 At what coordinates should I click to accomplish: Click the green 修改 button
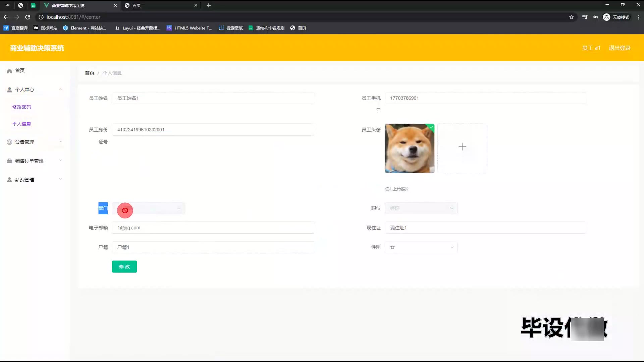124,267
